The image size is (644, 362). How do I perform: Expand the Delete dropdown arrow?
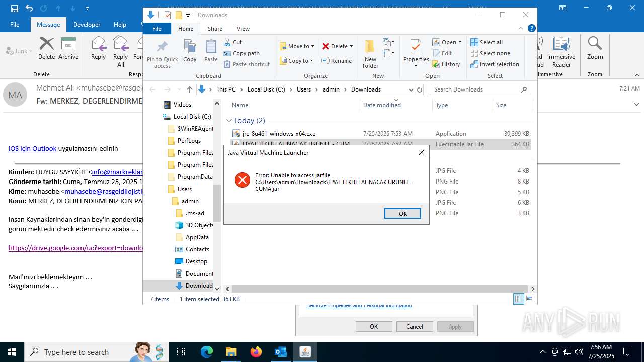tap(351, 46)
